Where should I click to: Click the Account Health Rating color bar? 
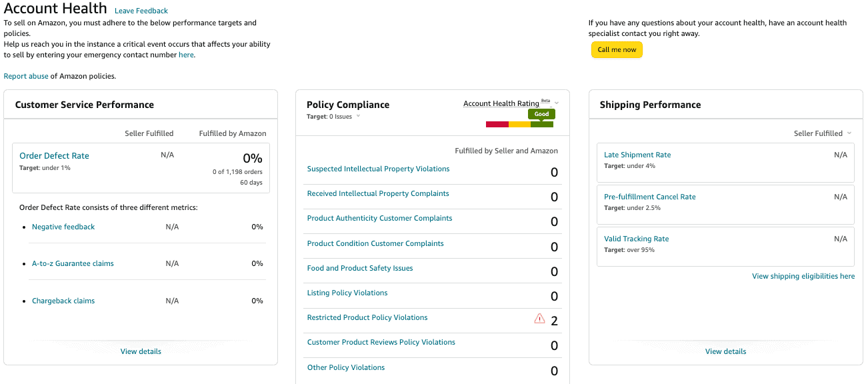519,124
